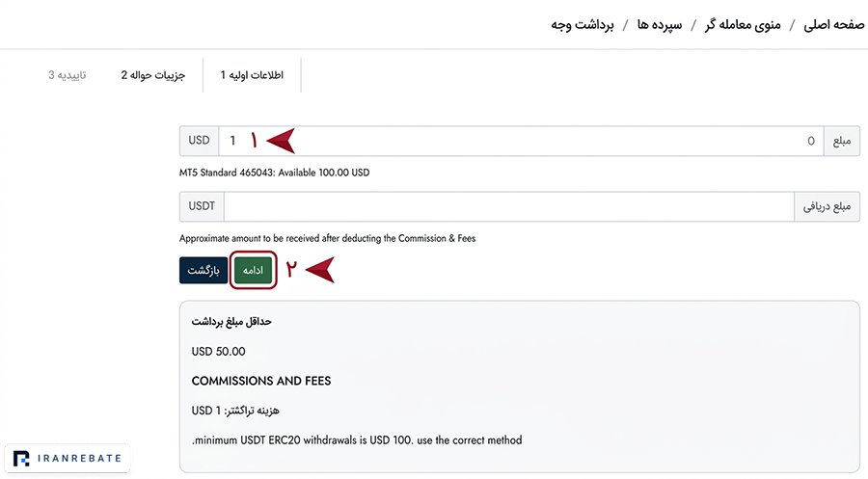Open the منوی معامله گر breadcrumb link
The width and height of the screenshot is (868, 479).
coord(743,25)
